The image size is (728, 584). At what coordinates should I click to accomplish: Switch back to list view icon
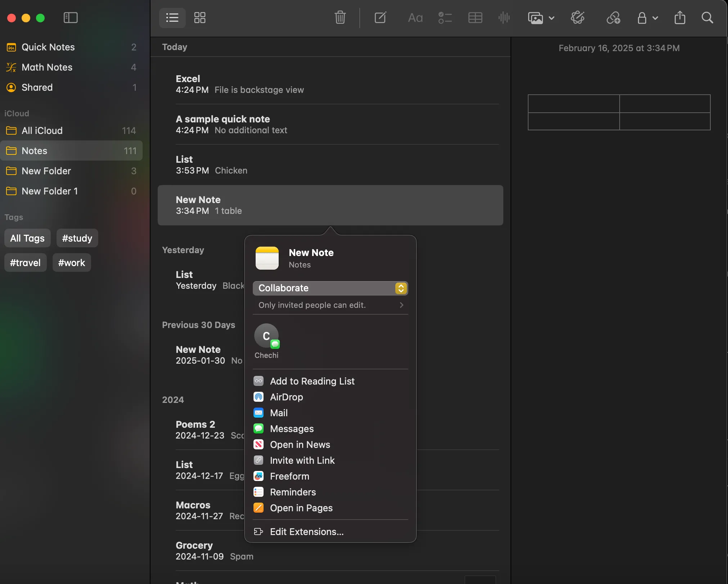click(x=172, y=18)
